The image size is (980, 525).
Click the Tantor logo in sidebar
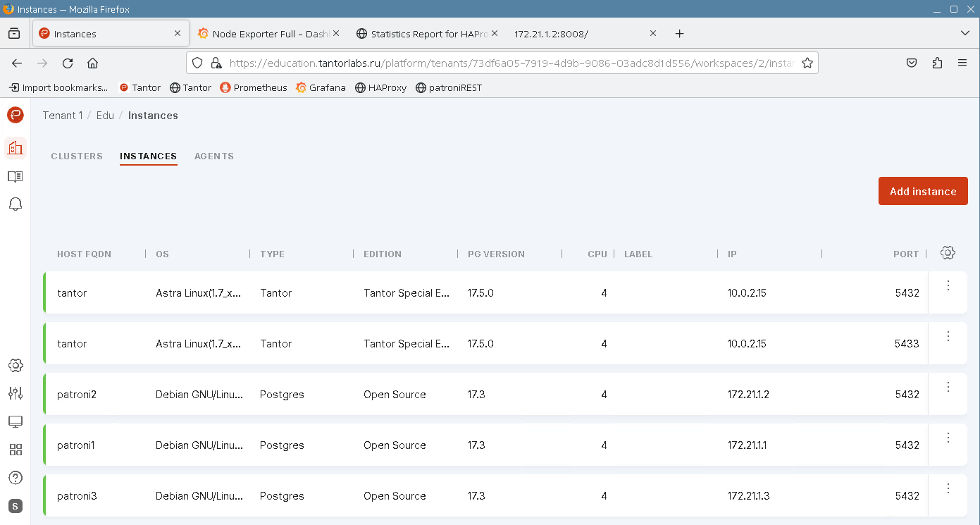point(15,115)
